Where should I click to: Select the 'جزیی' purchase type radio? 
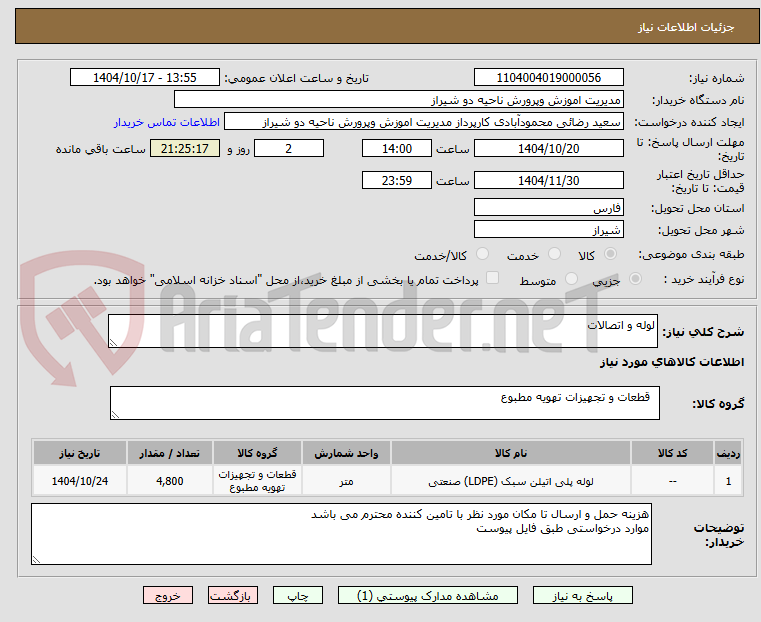(635, 278)
